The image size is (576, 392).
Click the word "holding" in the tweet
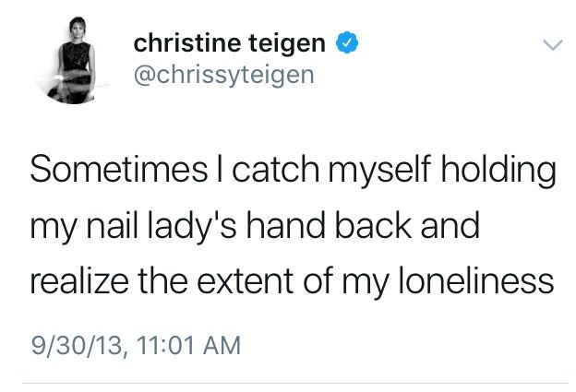[498, 172]
